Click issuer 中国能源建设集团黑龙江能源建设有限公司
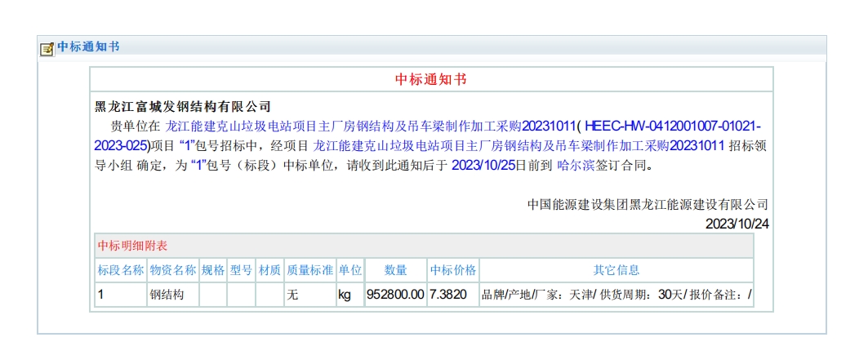This screenshot has height=364, width=868. pos(648,205)
